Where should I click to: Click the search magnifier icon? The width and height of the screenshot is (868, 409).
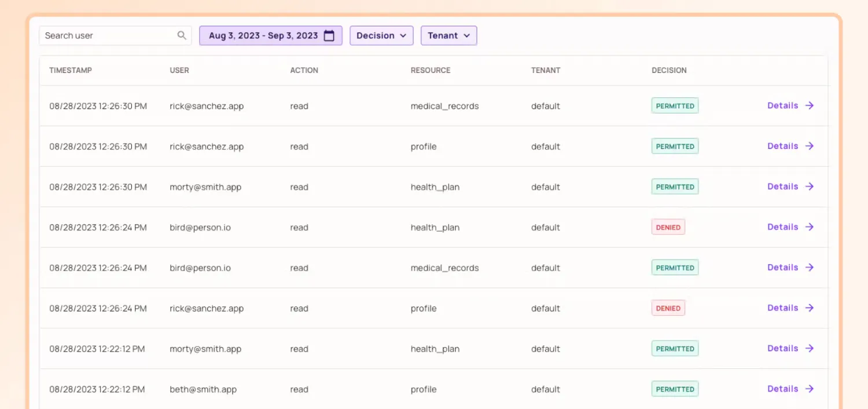[x=182, y=35]
